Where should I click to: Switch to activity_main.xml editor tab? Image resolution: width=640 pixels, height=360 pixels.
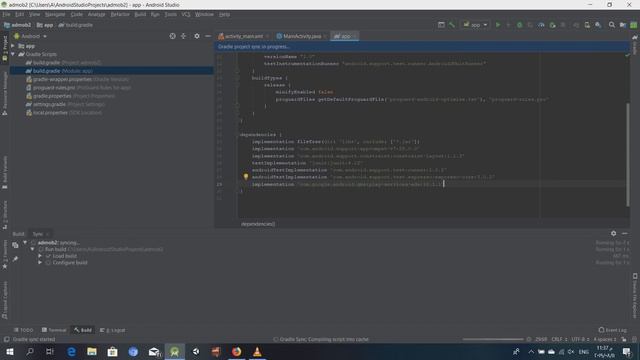pos(244,36)
